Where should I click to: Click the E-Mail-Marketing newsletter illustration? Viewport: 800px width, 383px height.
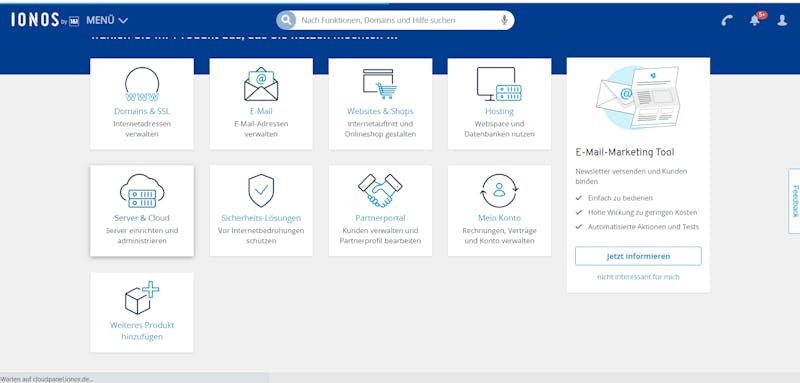click(x=638, y=97)
